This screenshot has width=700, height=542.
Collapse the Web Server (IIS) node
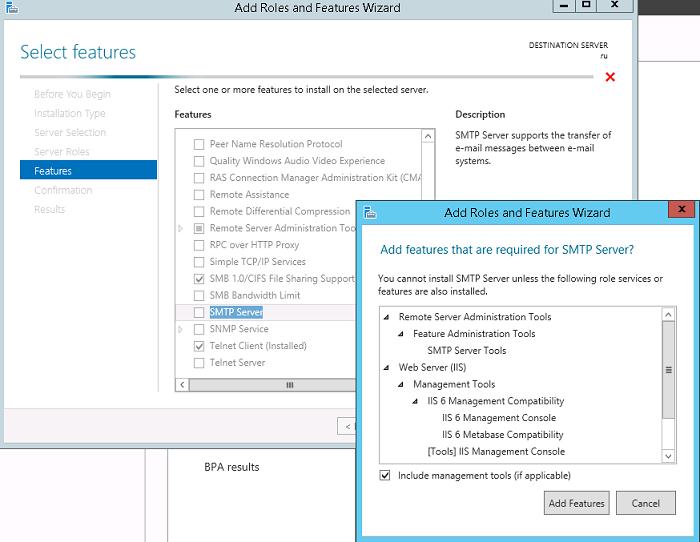(x=387, y=368)
